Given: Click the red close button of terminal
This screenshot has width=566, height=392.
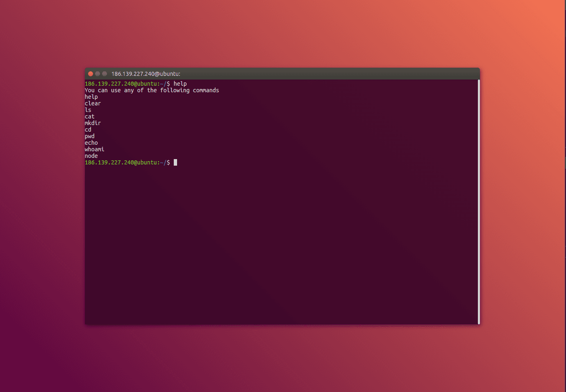Looking at the screenshot, I should tap(91, 74).
